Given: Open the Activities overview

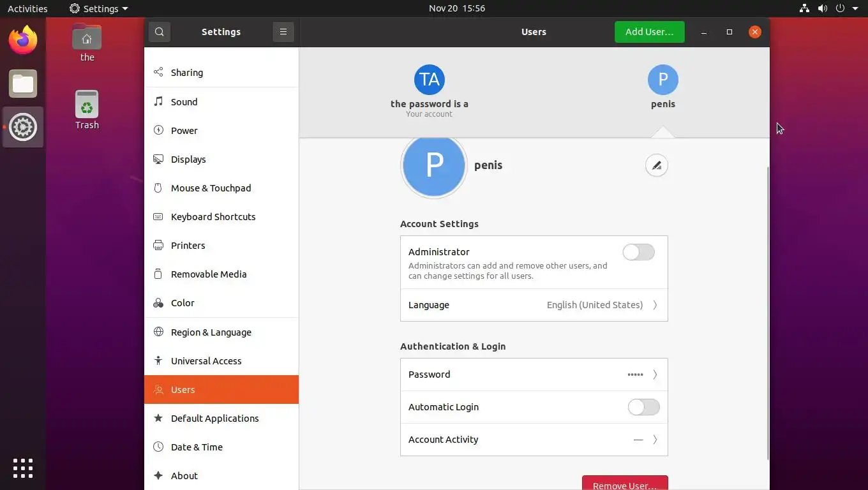Looking at the screenshot, I should 27,8.
